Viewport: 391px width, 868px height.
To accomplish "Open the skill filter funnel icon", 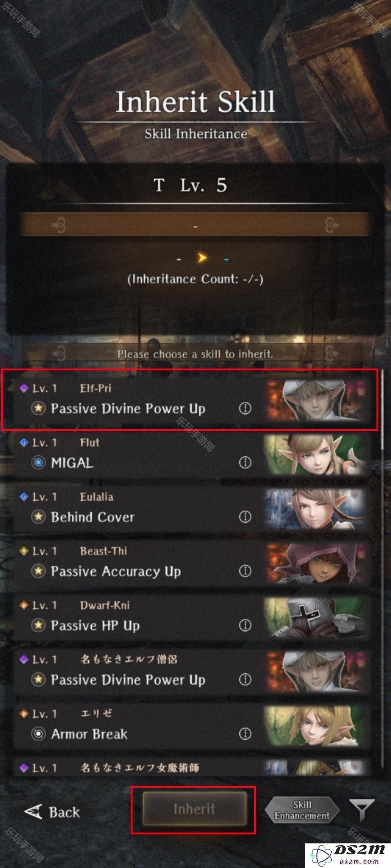I will (361, 810).
